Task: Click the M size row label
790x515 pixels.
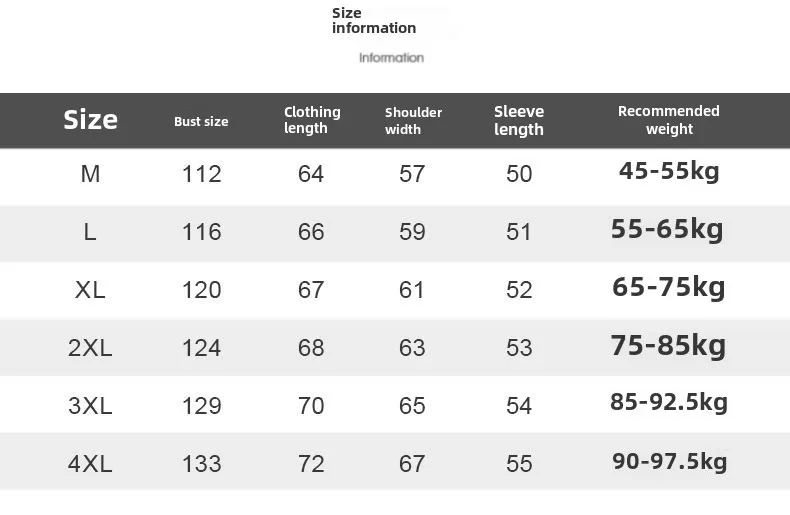Action: (x=90, y=174)
